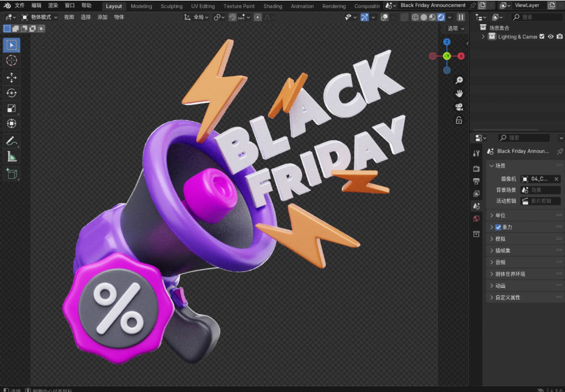The image size is (565, 392).
Task: Expand the Lighting & Camera collection arrow
Action: click(483, 37)
